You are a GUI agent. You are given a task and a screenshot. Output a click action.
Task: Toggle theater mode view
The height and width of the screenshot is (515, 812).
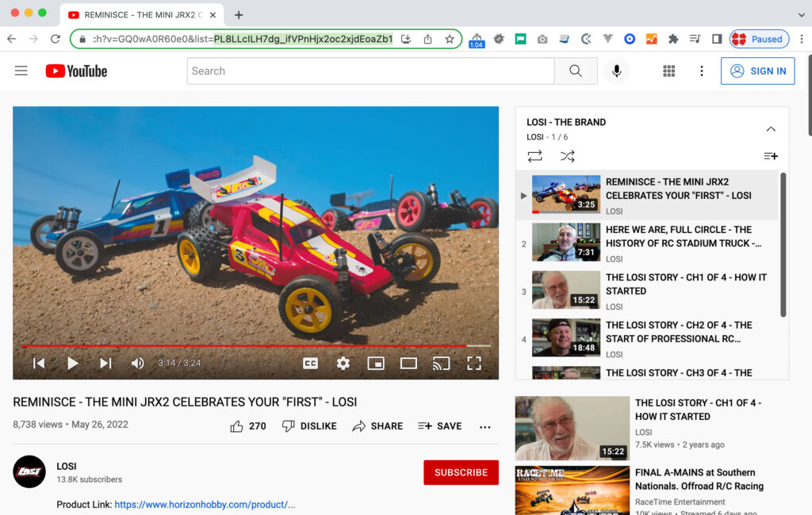[408, 364]
